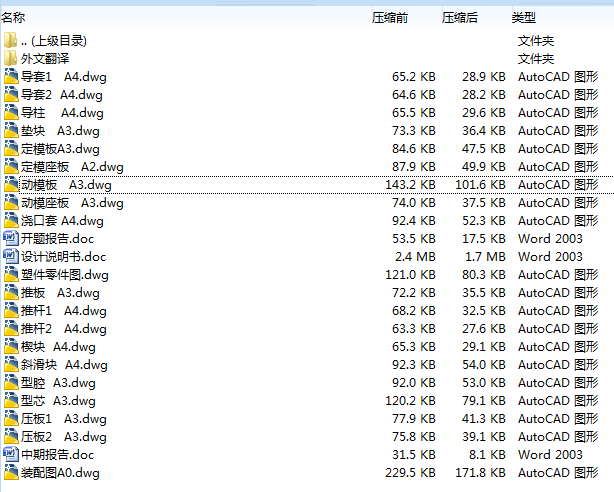Select file name '压板2 A3.dwg'
The image size is (614, 492).
pos(63,437)
